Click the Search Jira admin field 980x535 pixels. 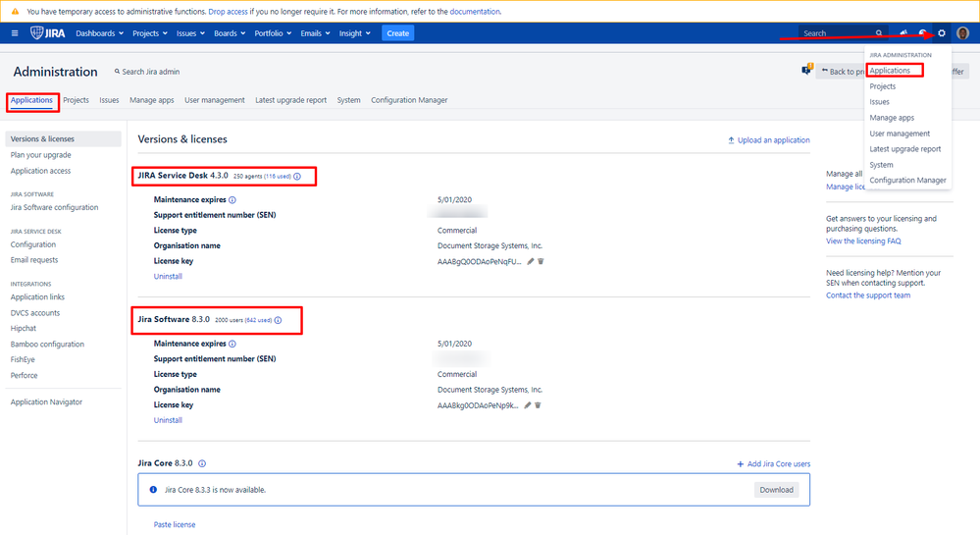(x=147, y=72)
